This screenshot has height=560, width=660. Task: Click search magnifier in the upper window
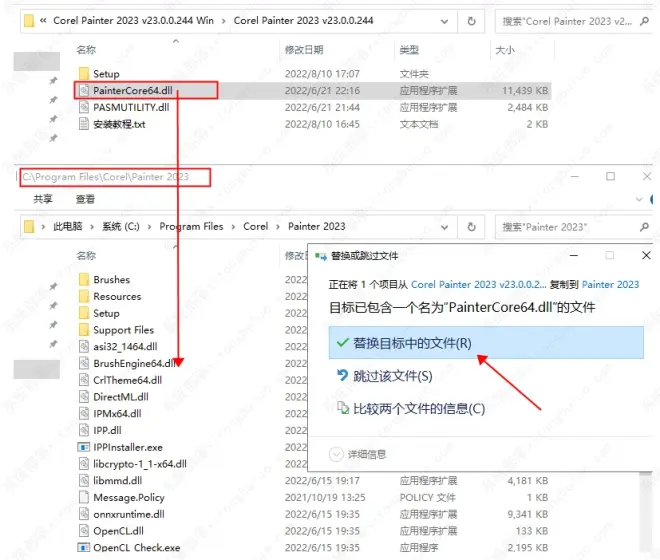(x=644, y=21)
